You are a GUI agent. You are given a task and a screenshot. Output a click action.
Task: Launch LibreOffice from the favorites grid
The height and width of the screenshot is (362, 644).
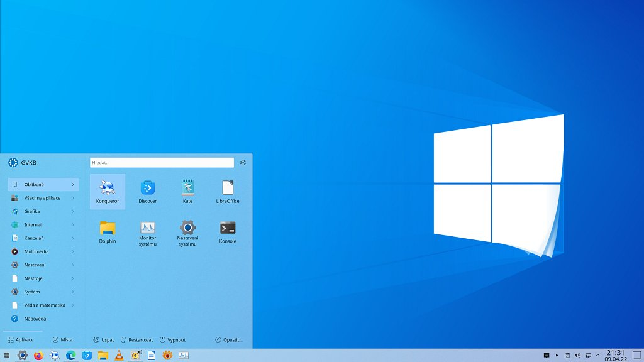228,192
